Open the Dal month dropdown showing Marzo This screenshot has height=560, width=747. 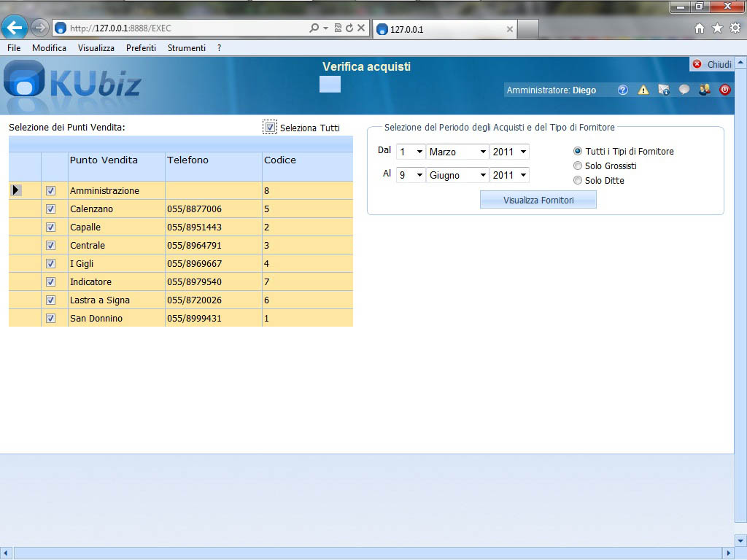coord(457,152)
